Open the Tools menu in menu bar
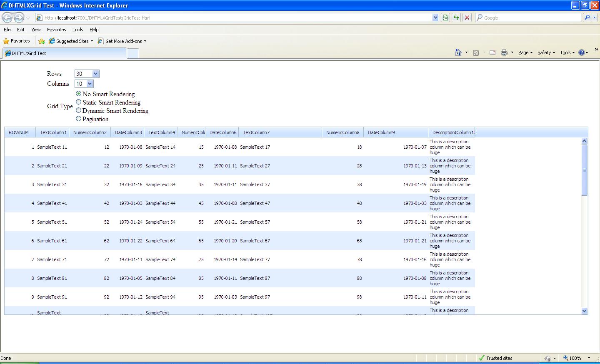 point(77,30)
